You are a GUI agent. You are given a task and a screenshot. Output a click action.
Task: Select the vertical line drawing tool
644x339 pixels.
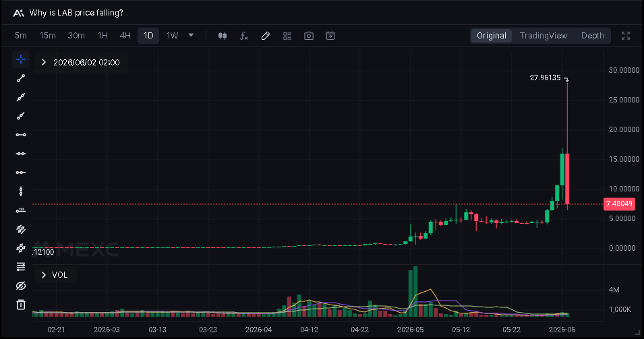pyautogui.click(x=20, y=191)
